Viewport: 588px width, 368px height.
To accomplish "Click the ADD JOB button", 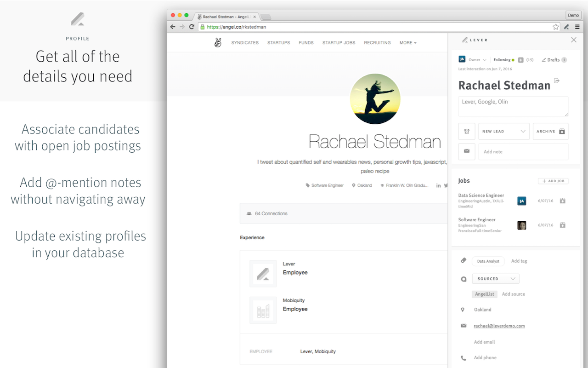I will pos(553,181).
